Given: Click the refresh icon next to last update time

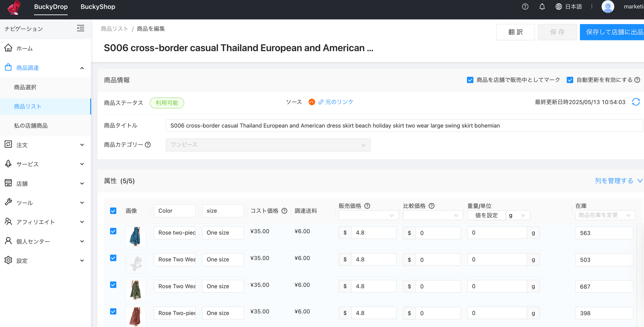Looking at the screenshot, I should pyautogui.click(x=636, y=102).
